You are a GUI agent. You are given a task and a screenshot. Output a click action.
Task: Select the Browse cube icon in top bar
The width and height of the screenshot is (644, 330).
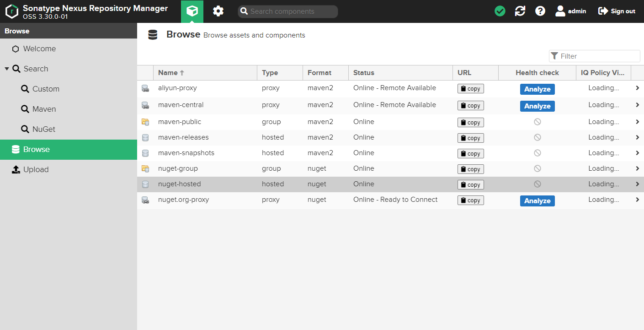pyautogui.click(x=192, y=11)
